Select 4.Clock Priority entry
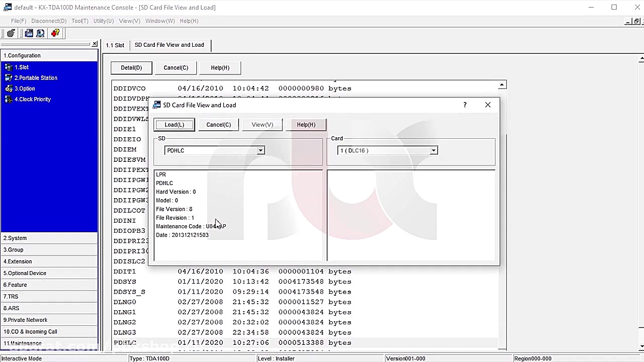Screen dimensions: 644x362 click(x=33, y=99)
